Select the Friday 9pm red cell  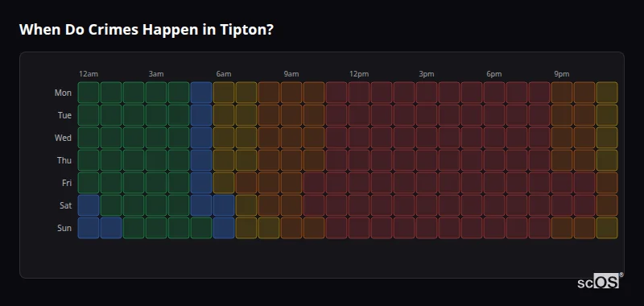tap(562, 183)
